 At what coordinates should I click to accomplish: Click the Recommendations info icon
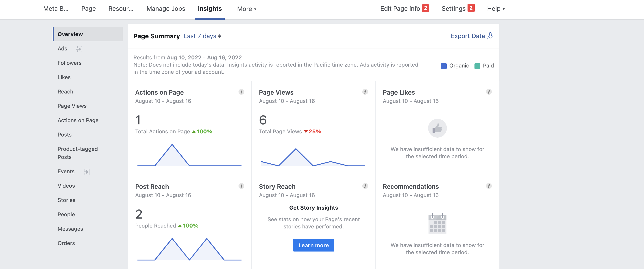pos(489,186)
